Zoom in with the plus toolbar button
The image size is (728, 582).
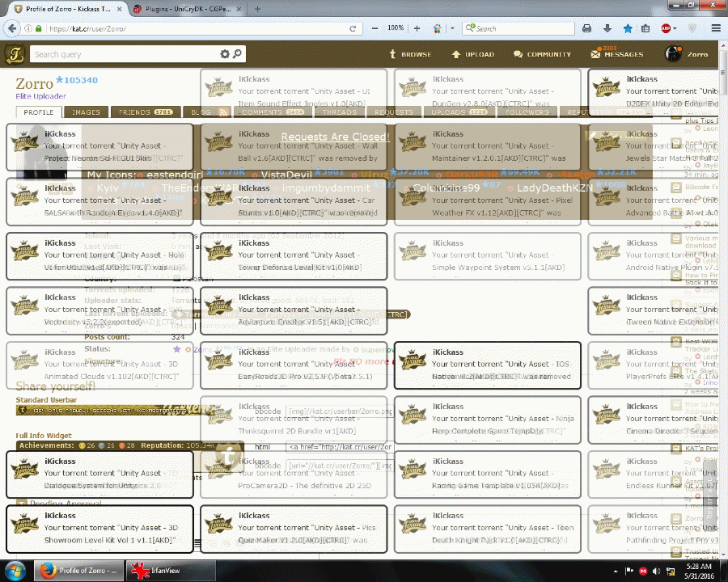(417, 28)
